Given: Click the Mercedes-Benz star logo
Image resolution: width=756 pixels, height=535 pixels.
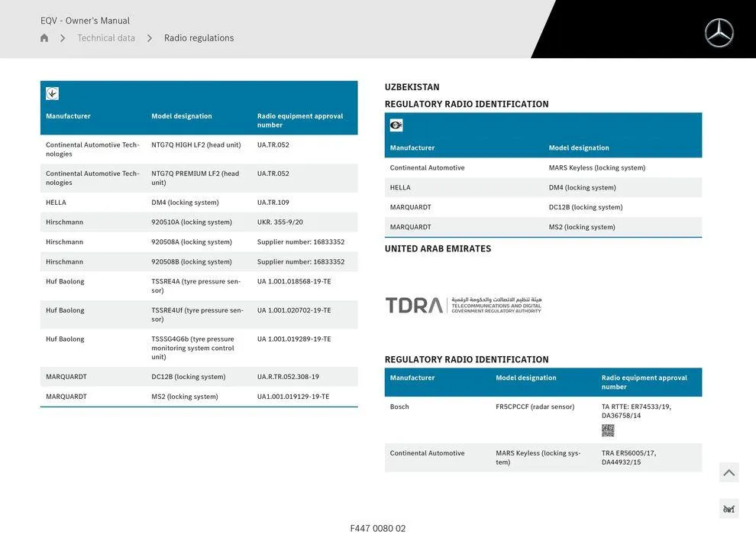Looking at the screenshot, I should click(718, 33).
